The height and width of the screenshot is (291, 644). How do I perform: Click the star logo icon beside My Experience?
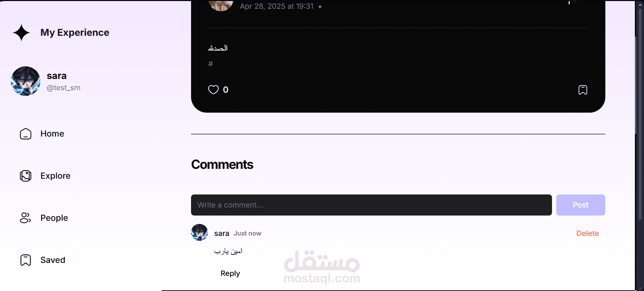click(21, 33)
